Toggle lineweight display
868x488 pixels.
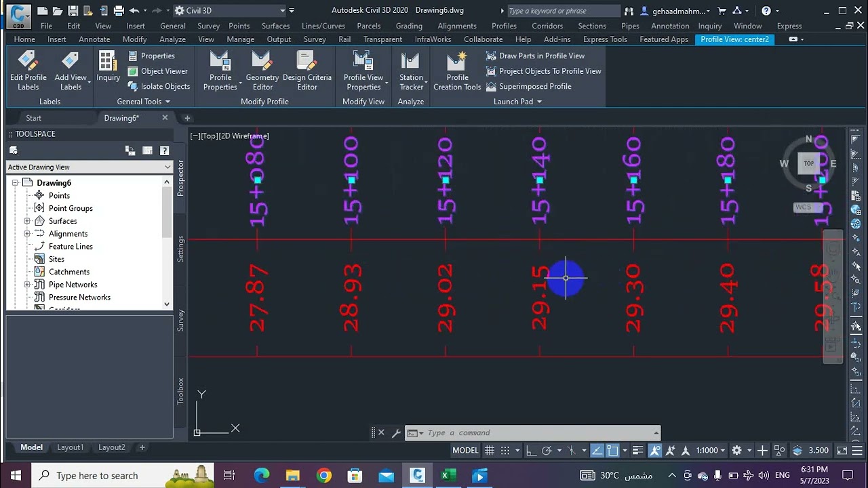point(637,450)
